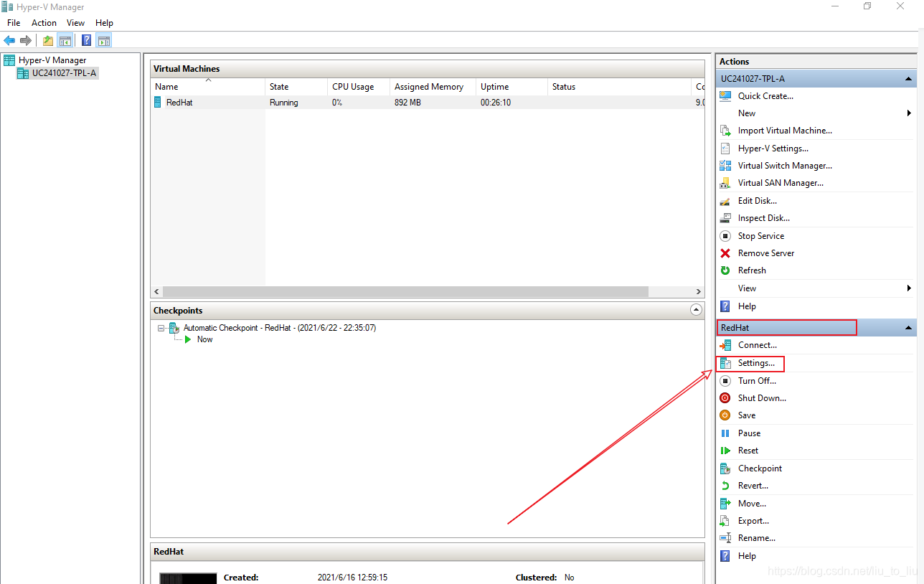
Task: Click the Running state cell
Action: pos(283,103)
